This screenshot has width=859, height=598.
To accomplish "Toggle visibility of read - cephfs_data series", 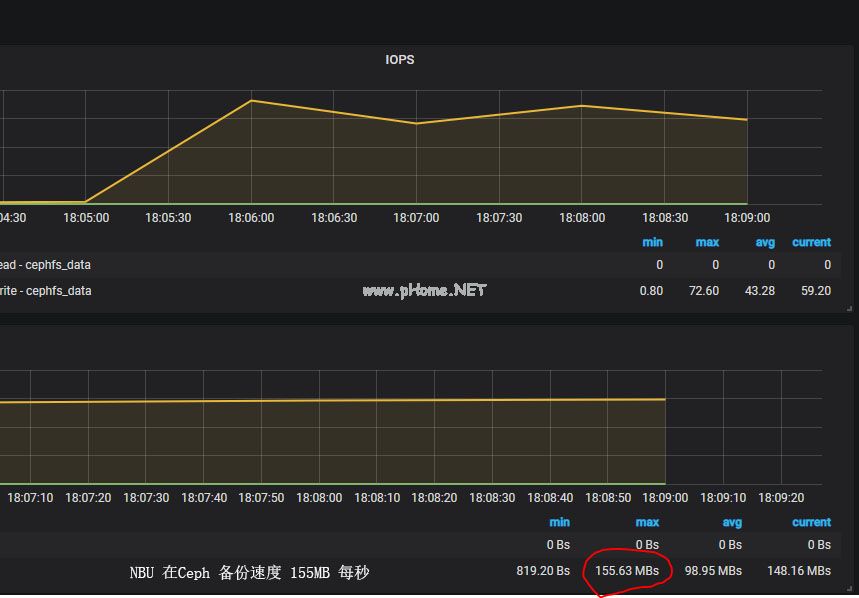I will pyautogui.click(x=45, y=264).
